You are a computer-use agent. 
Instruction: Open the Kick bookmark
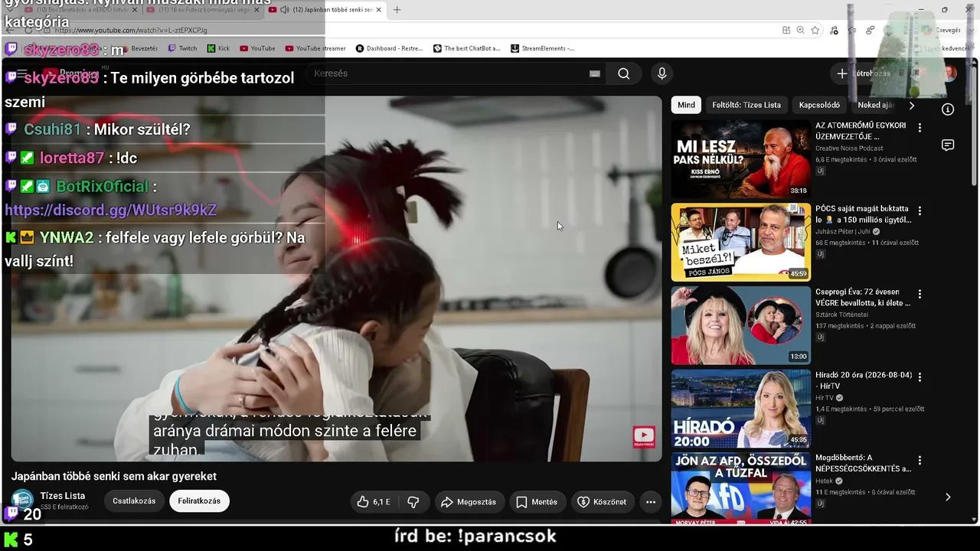(218, 48)
